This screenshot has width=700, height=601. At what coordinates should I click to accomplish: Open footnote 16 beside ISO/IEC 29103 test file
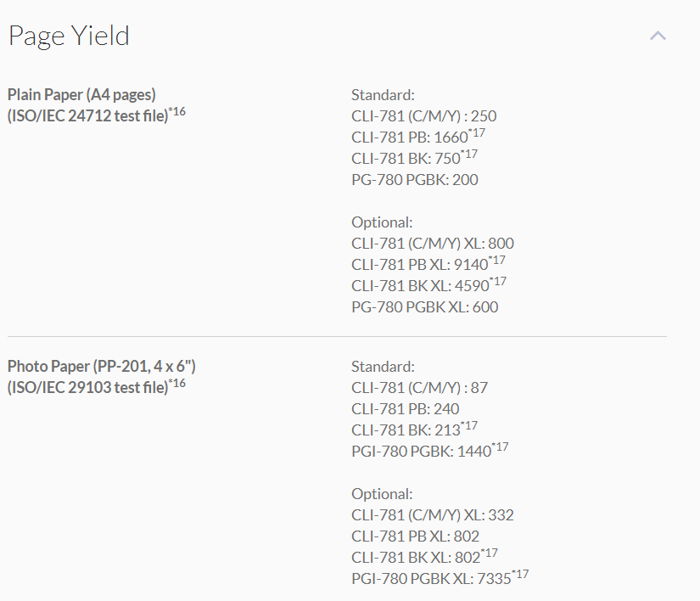coord(177,383)
